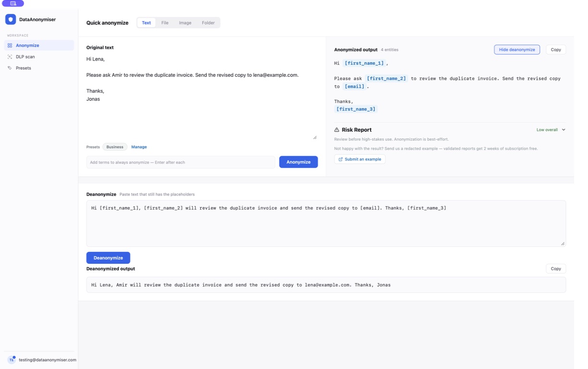The height and width of the screenshot is (369, 588).
Task: Click the [first_name_1] placeholder tag
Action: [364, 63]
